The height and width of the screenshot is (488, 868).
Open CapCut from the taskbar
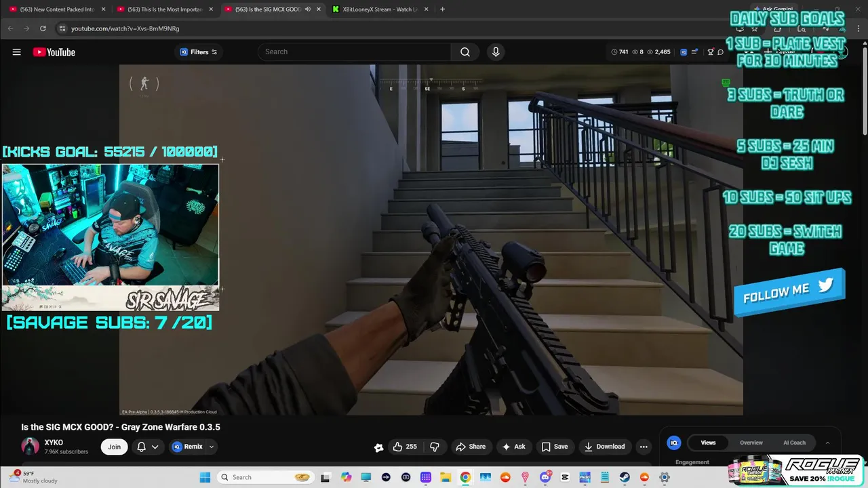click(565, 477)
